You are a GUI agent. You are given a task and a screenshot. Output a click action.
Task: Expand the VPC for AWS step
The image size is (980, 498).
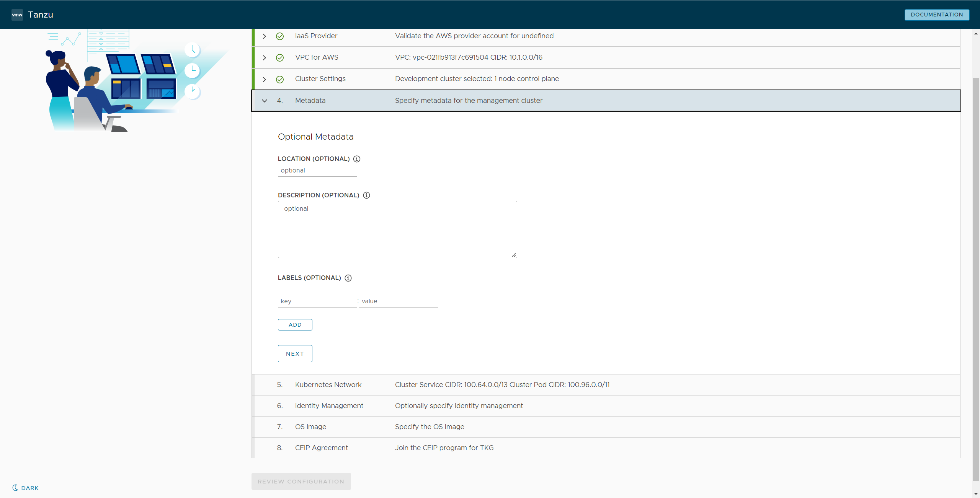click(264, 57)
